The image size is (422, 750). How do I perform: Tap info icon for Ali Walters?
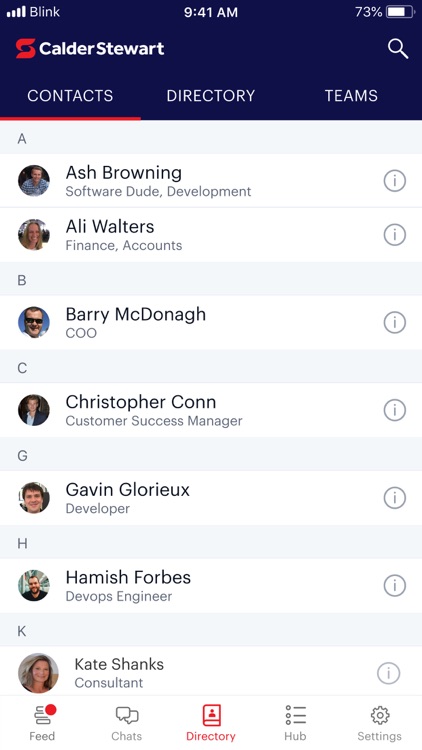pos(395,235)
